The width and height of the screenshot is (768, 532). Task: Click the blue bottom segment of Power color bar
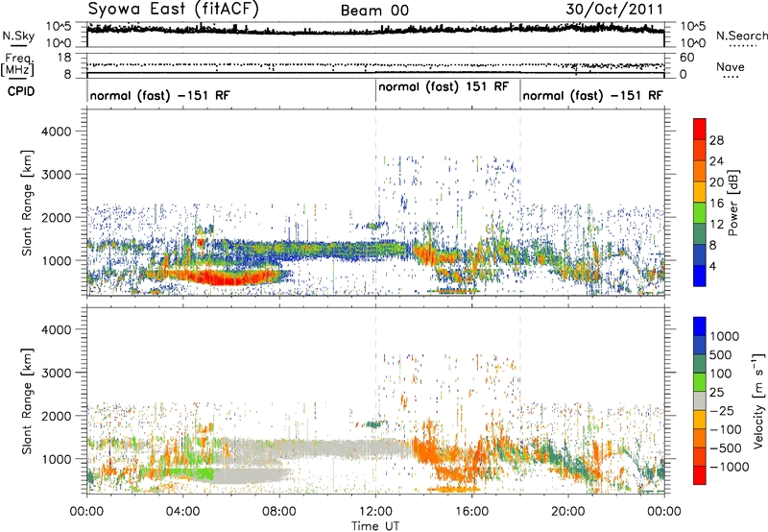700,276
